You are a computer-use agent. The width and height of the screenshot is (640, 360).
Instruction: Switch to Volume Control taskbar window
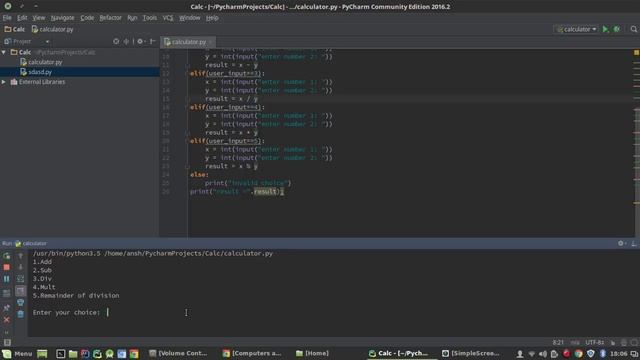coord(178,353)
